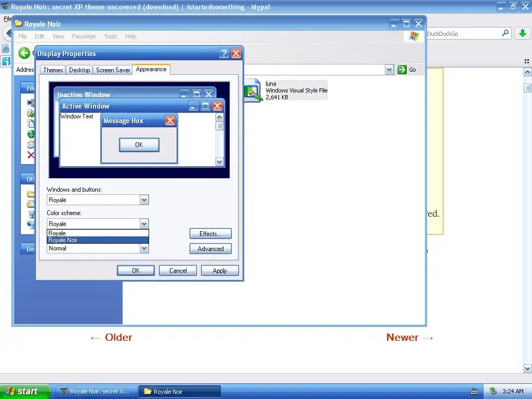Click the blue info icon at Mypal's left edge

pyautogui.click(x=6, y=61)
